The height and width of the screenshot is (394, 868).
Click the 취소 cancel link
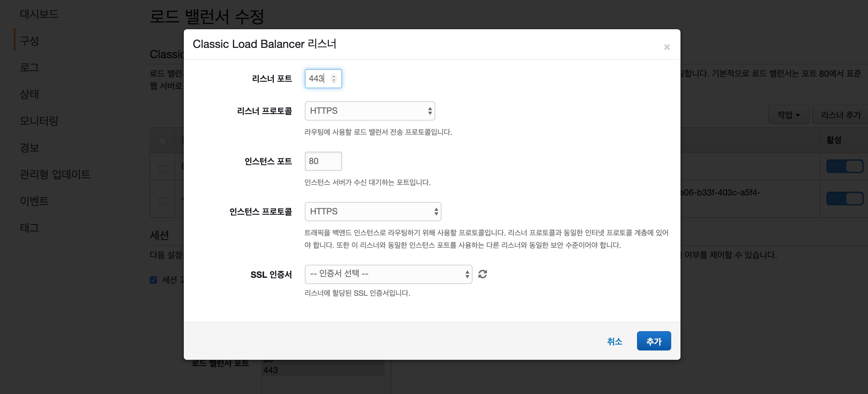pos(614,341)
